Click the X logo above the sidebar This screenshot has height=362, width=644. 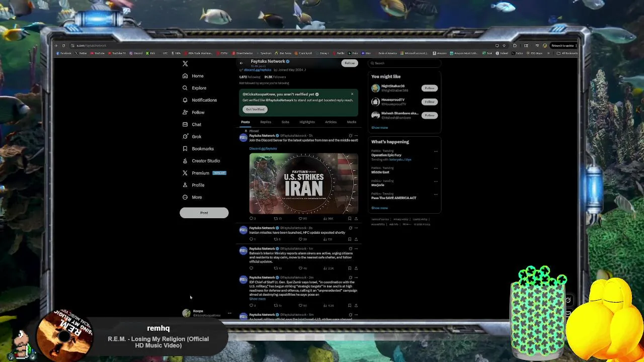[185, 63]
